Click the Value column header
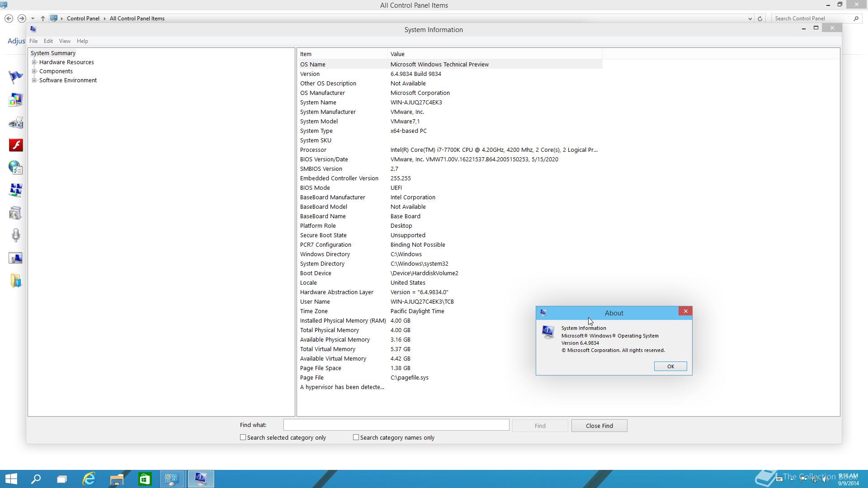Viewport: 868px width, 488px height. coord(495,54)
